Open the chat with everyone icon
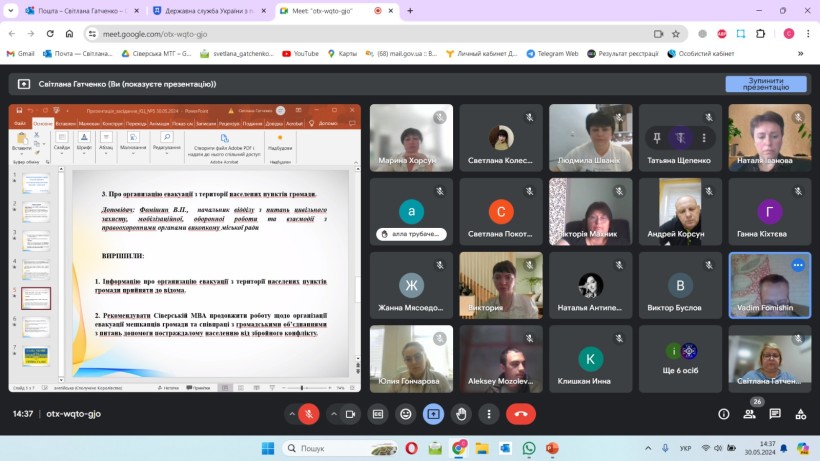820x461 pixels. (775, 414)
